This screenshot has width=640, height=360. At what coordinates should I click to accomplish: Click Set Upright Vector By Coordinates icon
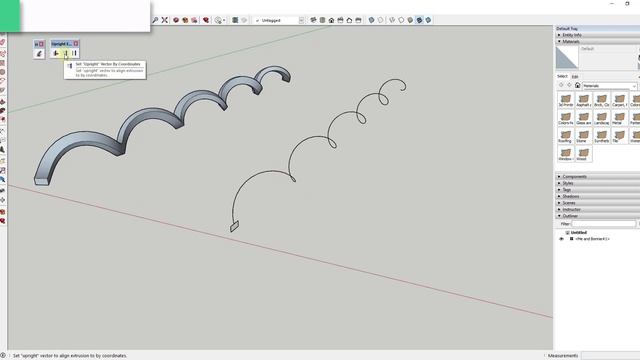[65, 53]
